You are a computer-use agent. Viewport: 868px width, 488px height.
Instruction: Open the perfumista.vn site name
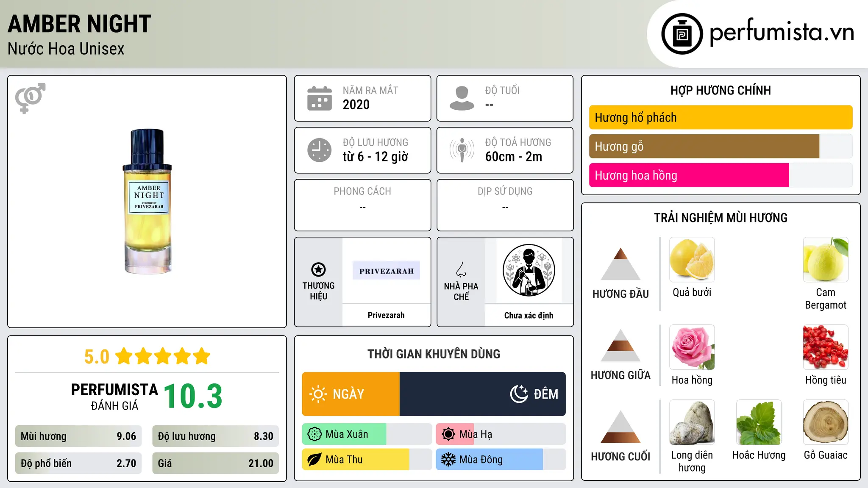[x=782, y=32]
